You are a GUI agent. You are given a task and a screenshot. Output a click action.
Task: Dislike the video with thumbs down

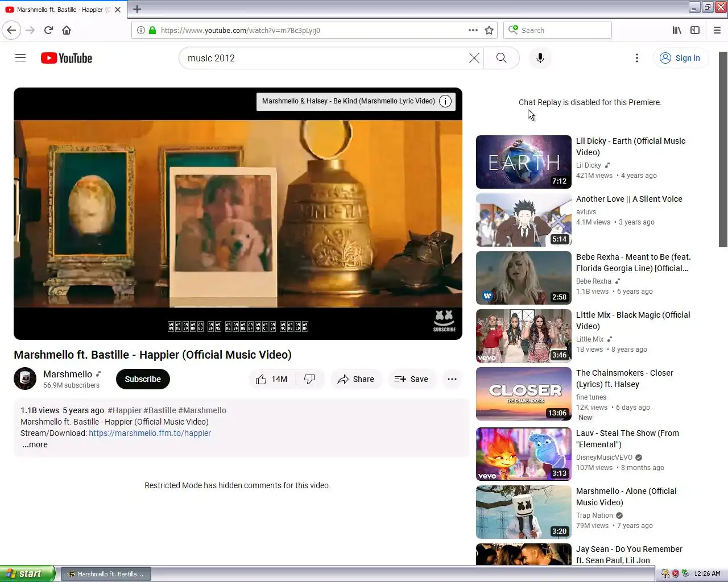pos(310,379)
